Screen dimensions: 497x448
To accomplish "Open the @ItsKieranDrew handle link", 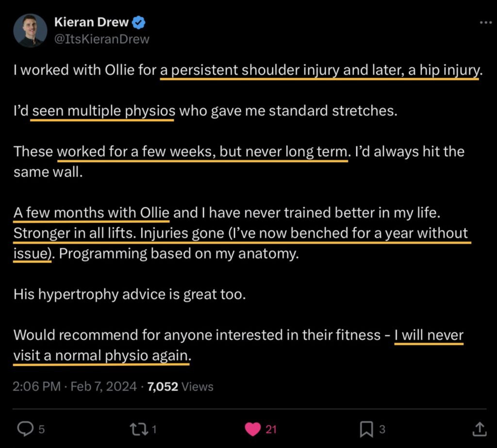I will [102, 39].
